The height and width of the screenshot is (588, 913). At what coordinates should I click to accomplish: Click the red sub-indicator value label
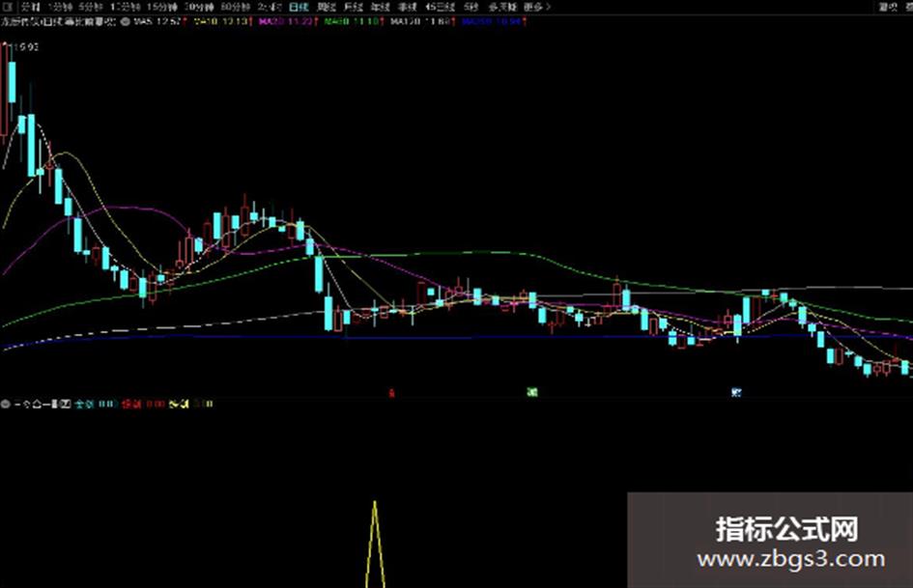pos(143,404)
